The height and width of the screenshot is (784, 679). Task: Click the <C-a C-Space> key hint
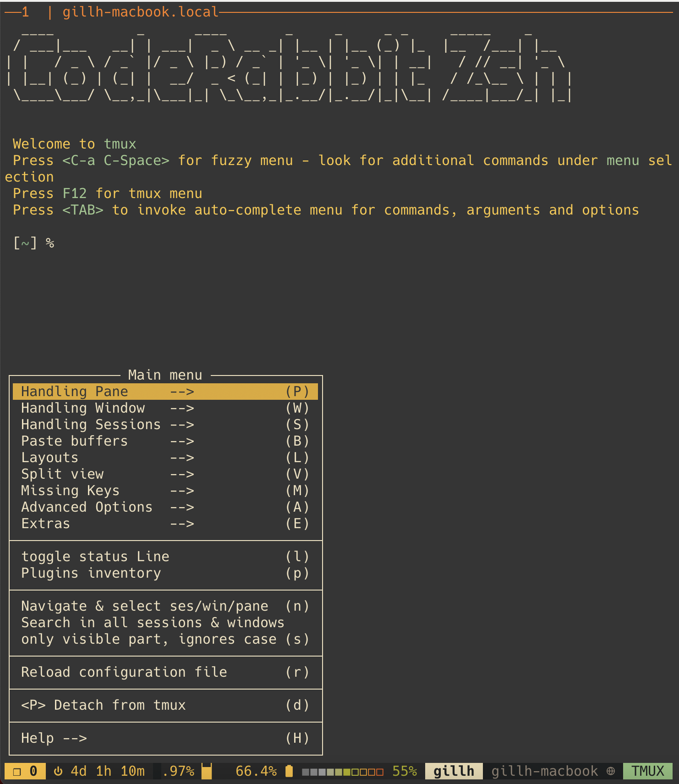pos(116,160)
